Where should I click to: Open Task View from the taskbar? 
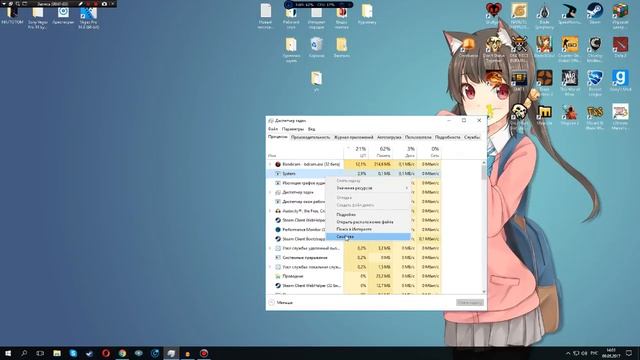coord(40,353)
